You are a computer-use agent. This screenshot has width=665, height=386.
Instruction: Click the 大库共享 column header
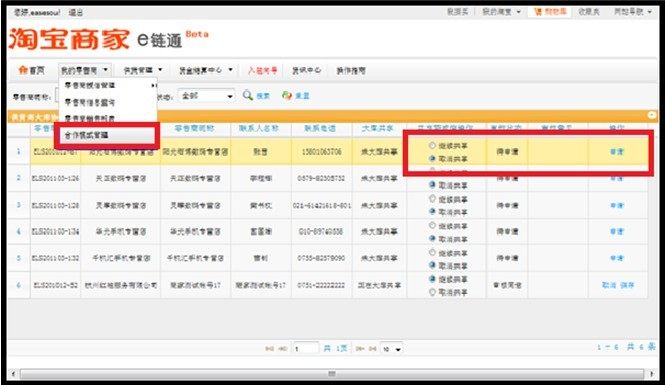tap(378, 128)
